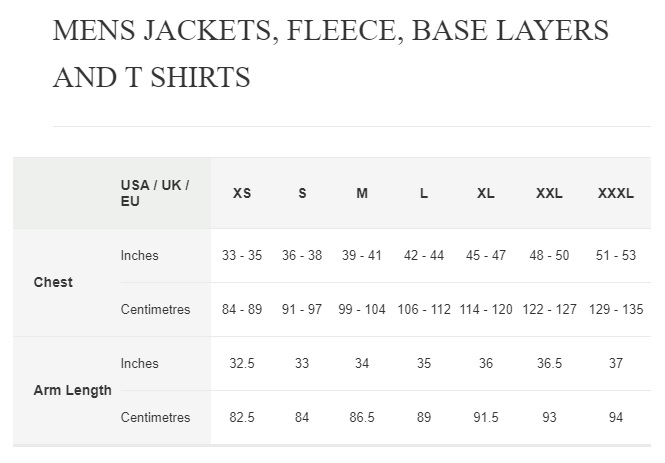Select the L size column header

tap(424, 193)
